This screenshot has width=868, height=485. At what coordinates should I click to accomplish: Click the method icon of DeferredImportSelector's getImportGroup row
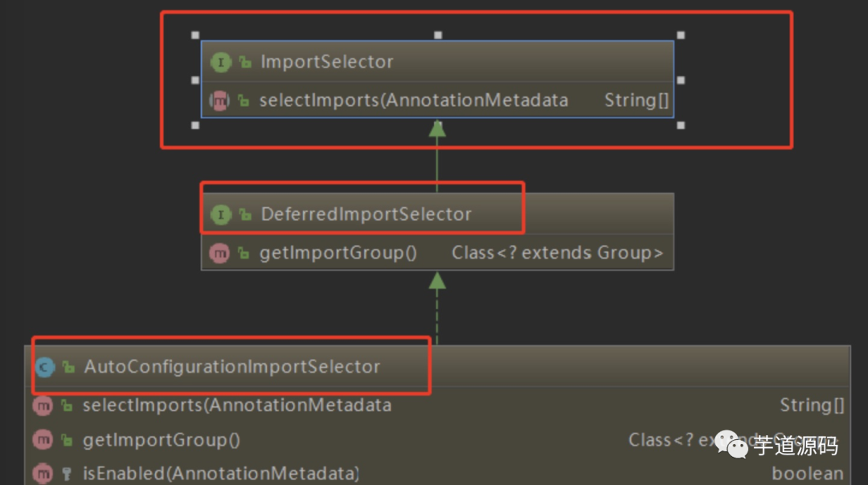(219, 253)
